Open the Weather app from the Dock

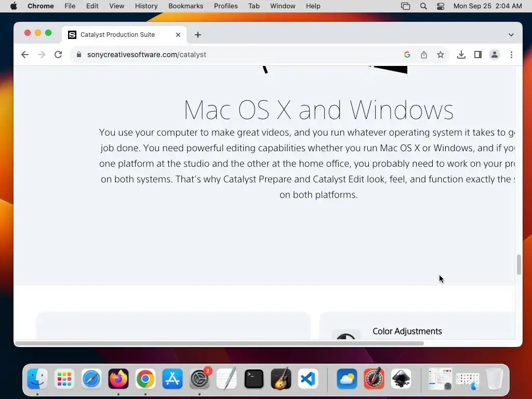(347, 379)
